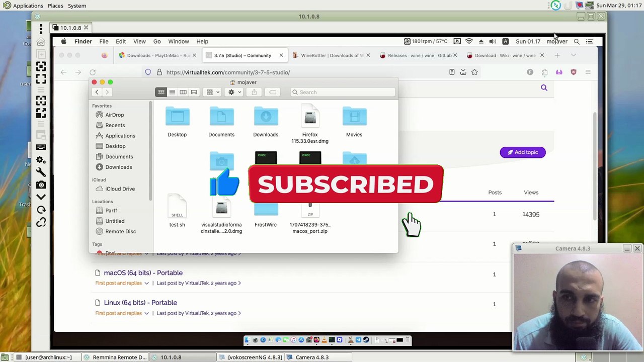Select the test.sh file
The width and height of the screenshot is (644, 362).
pos(177,211)
